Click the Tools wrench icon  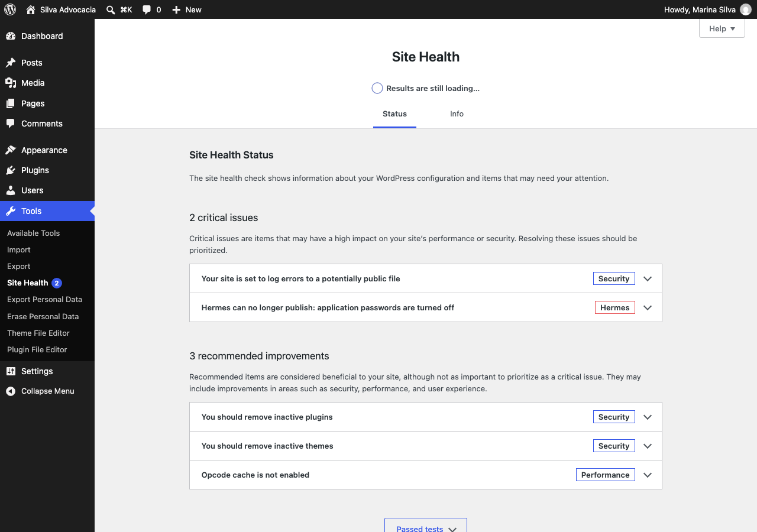[11, 211]
